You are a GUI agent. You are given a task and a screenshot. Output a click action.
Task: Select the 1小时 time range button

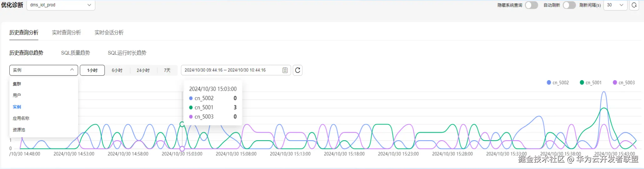[x=92, y=70]
